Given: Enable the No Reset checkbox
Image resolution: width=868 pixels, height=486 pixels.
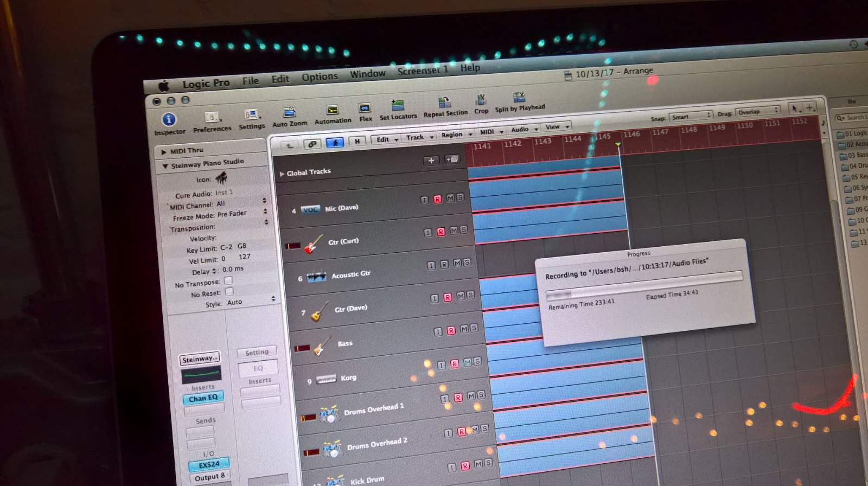Looking at the screenshot, I should (229, 292).
